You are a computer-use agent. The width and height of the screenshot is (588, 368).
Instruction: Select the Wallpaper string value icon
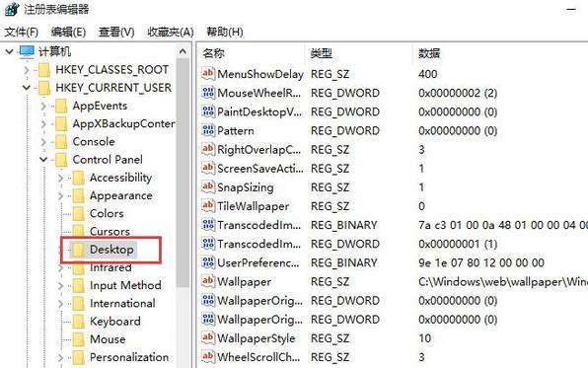pos(208,281)
